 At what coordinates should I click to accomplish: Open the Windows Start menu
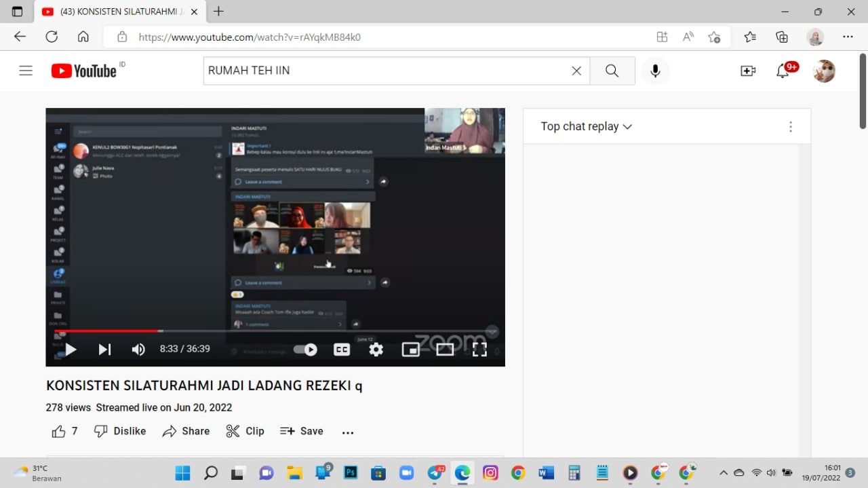coord(182,473)
